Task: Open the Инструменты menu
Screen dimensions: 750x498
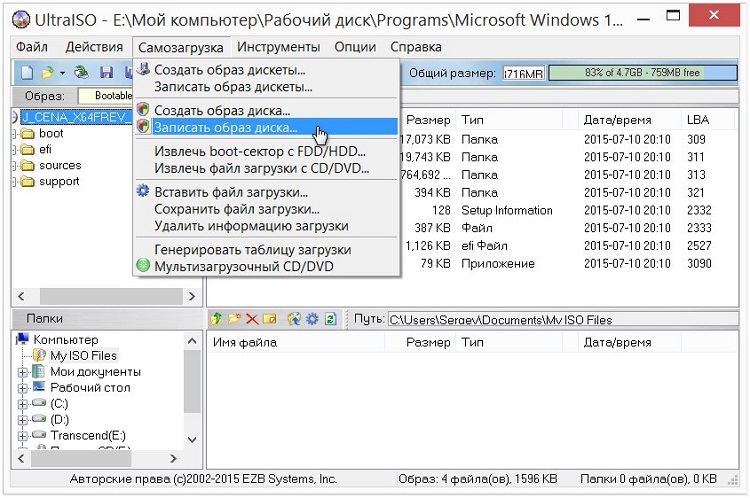Action: [x=278, y=47]
